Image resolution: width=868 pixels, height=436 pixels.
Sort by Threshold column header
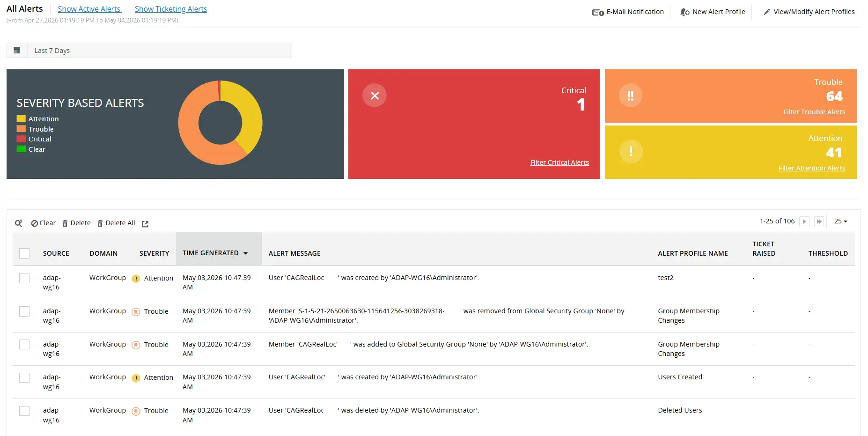tap(828, 253)
